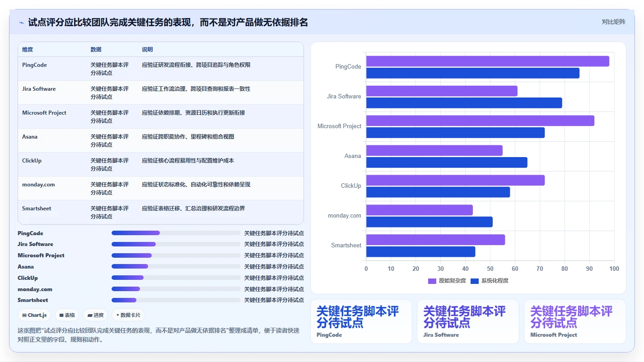This screenshot has height=362, width=644.
Task: Click the Chart.js tag
Action: (x=34, y=315)
